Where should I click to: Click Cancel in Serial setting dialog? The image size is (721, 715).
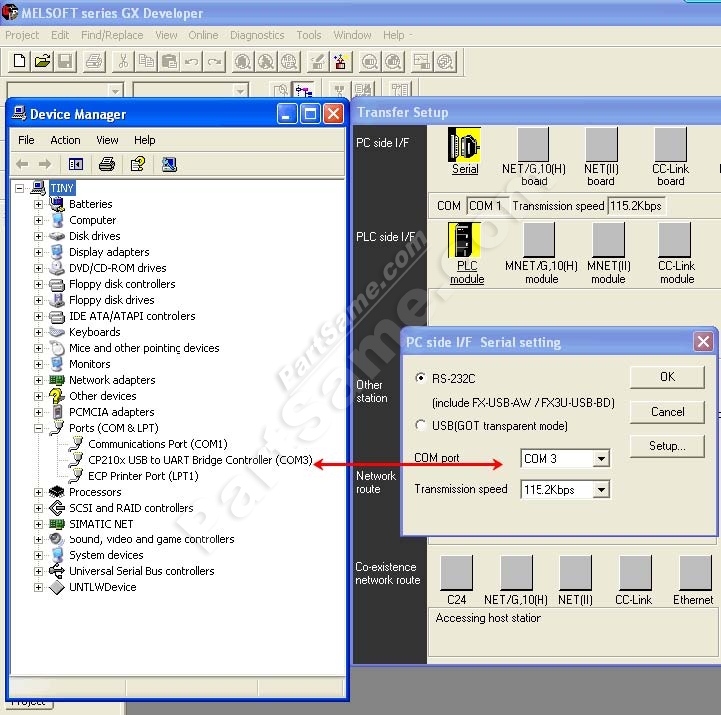click(667, 412)
